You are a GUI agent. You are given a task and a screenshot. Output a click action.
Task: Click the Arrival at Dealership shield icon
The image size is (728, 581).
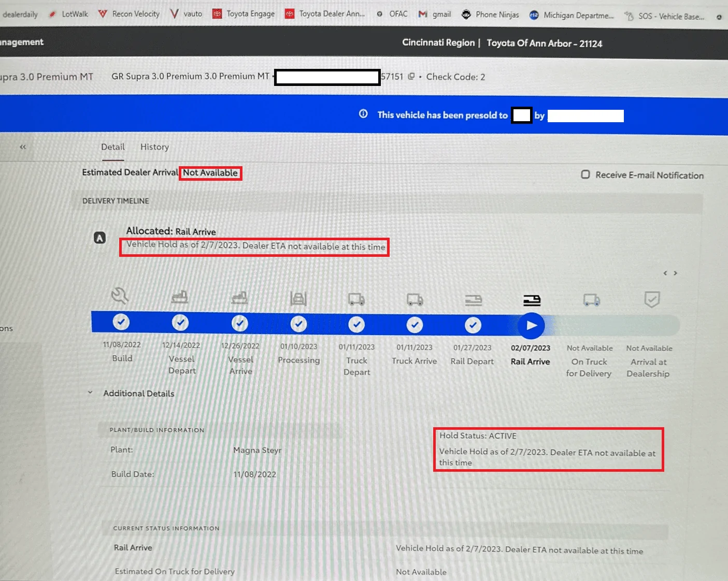(x=652, y=299)
